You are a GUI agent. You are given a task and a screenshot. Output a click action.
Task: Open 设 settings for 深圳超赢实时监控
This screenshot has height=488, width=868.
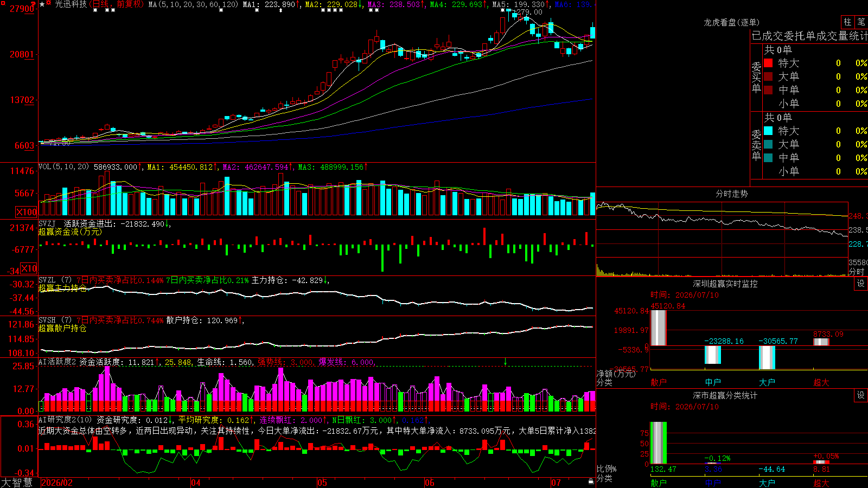coord(861,284)
